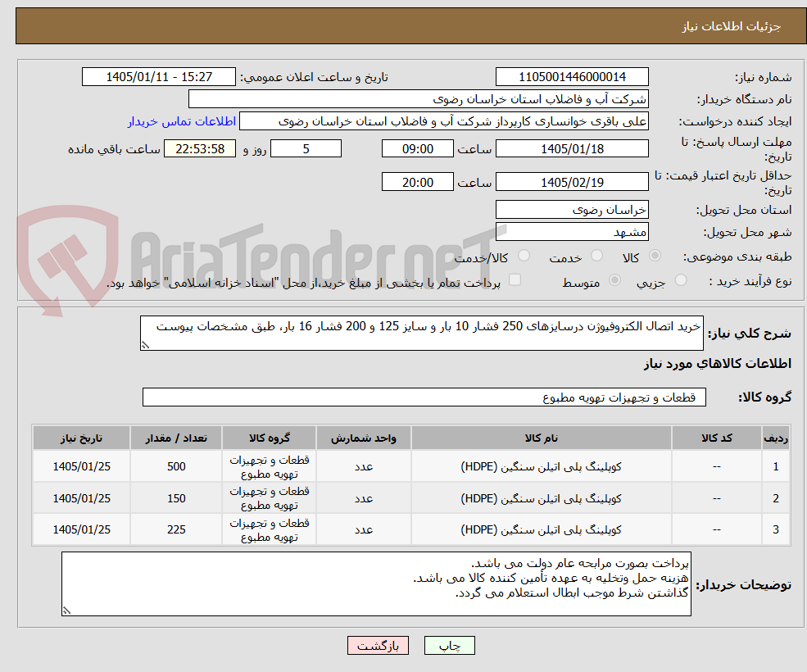Click the response deadline date 1405/01/18
Viewport: 807px width, 672px height.
tap(572, 149)
